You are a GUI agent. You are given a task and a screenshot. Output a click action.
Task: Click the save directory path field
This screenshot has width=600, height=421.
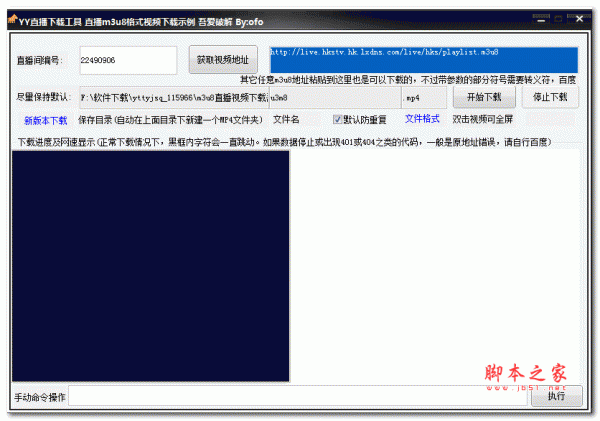tap(174, 98)
